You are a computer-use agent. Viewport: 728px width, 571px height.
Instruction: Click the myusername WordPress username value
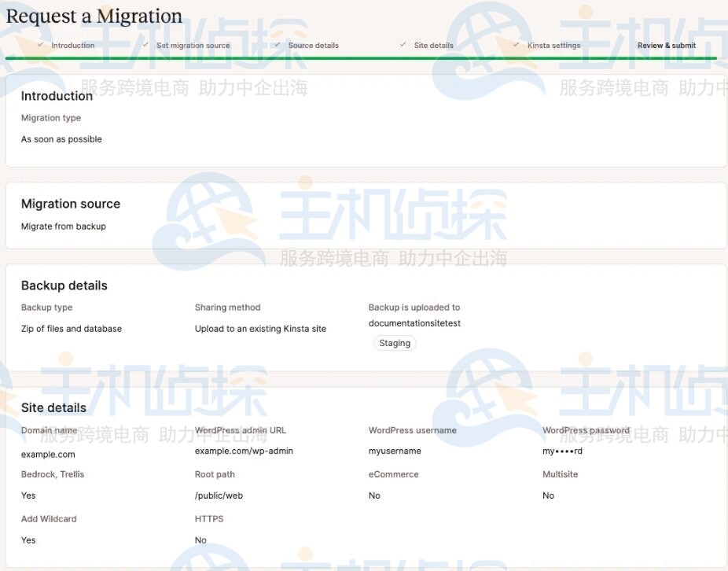point(395,451)
